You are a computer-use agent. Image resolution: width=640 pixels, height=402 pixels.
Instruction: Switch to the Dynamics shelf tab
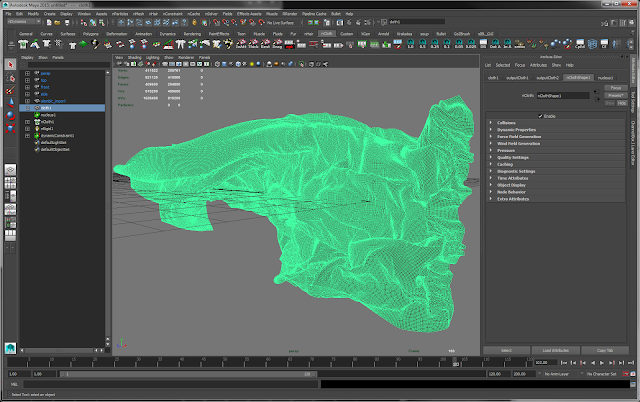pyautogui.click(x=167, y=34)
